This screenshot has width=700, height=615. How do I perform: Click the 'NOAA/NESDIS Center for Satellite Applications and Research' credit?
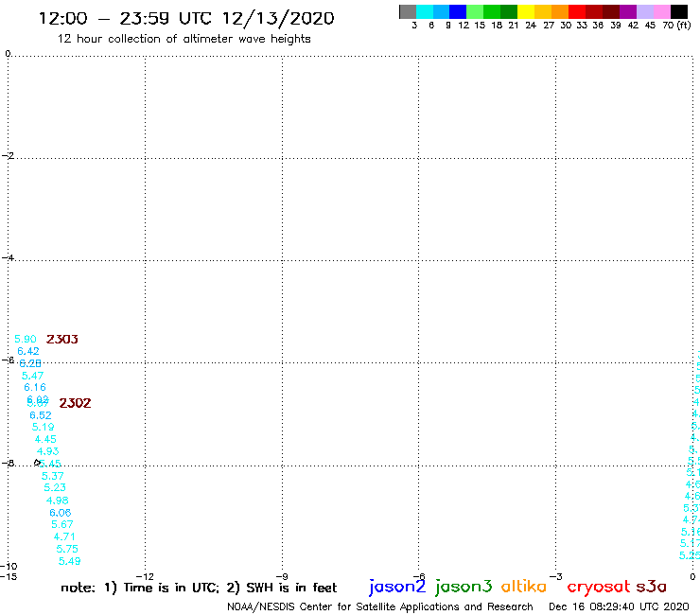pos(380,606)
